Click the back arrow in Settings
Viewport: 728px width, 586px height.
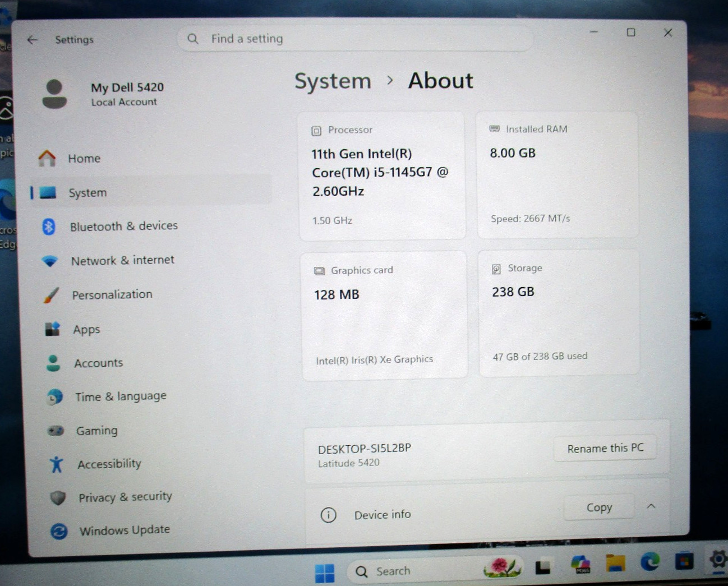pyautogui.click(x=33, y=40)
